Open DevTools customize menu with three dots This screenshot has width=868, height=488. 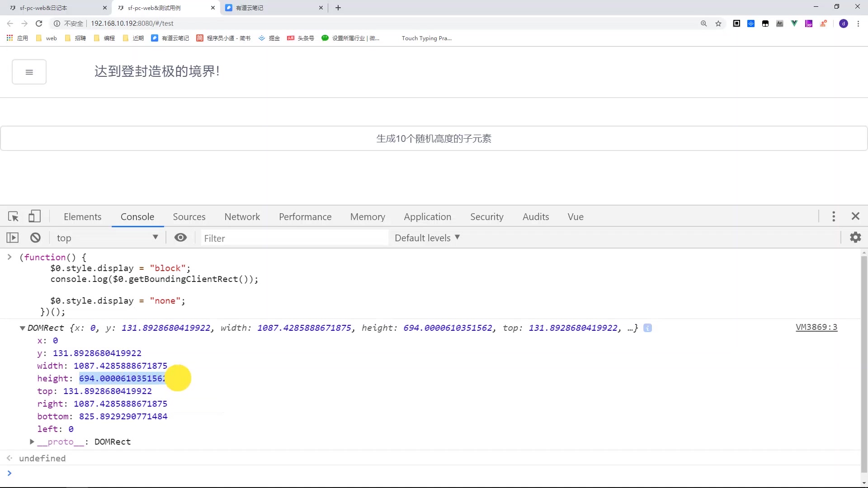click(x=834, y=216)
